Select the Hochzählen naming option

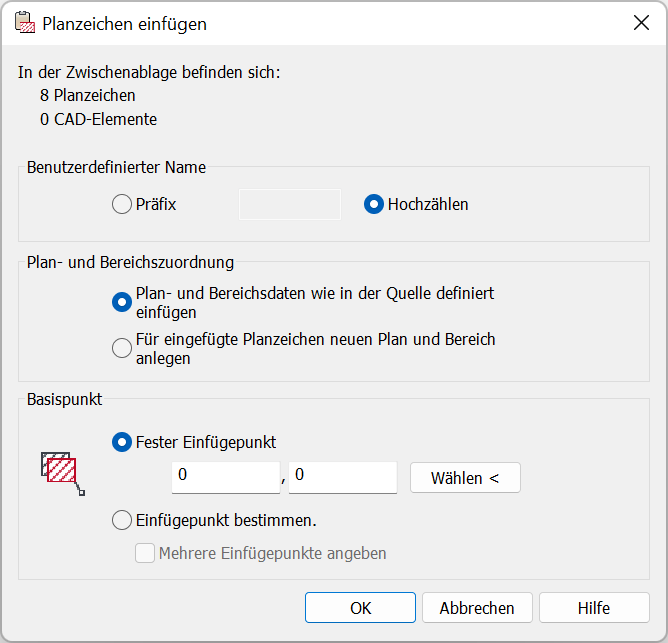pyautogui.click(x=374, y=204)
